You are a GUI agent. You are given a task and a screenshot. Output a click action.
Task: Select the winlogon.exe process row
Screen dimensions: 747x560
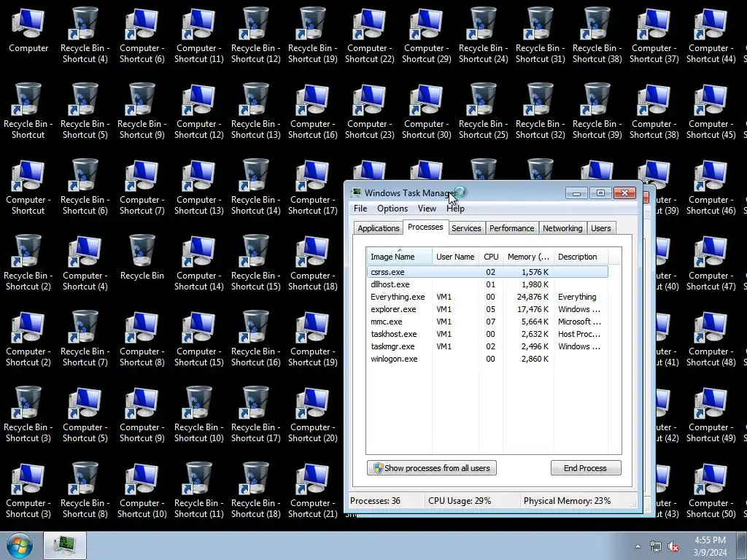[487, 359]
